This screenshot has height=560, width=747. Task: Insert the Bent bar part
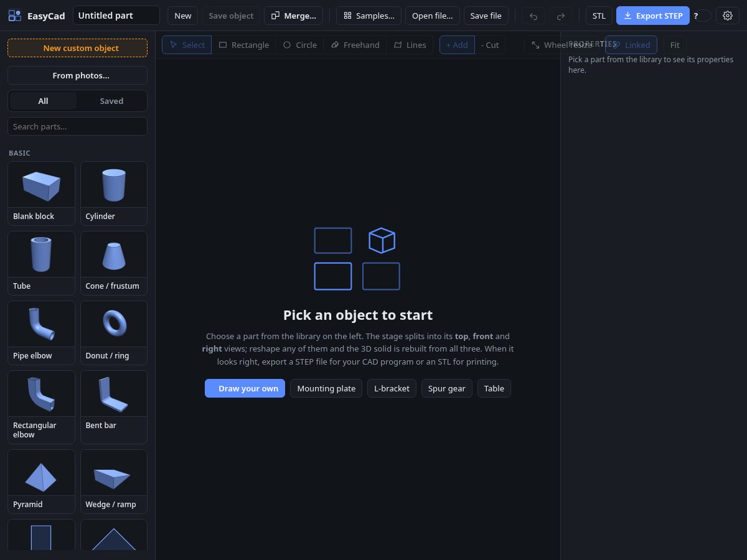point(114,407)
